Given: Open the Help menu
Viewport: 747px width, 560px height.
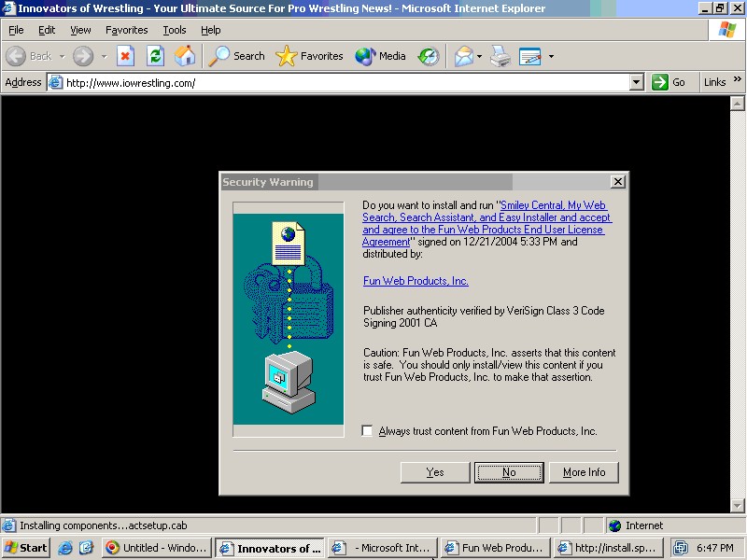Looking at the screenshot, I should click(x=211, y=30).
